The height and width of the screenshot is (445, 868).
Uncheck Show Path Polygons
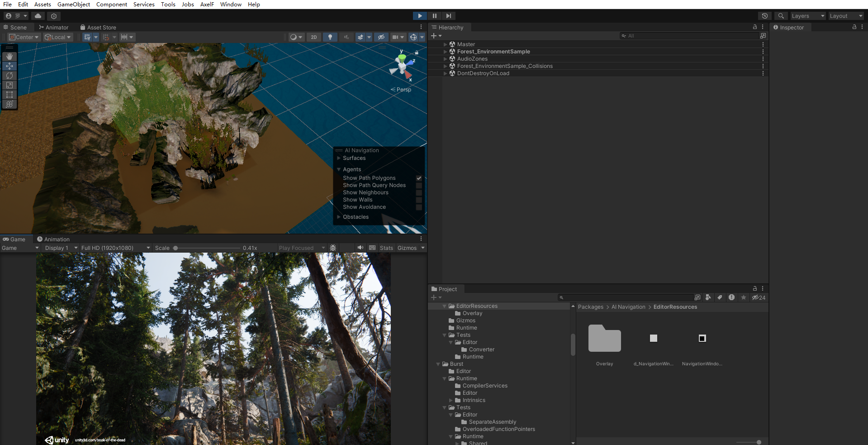[x=419, y=178]
